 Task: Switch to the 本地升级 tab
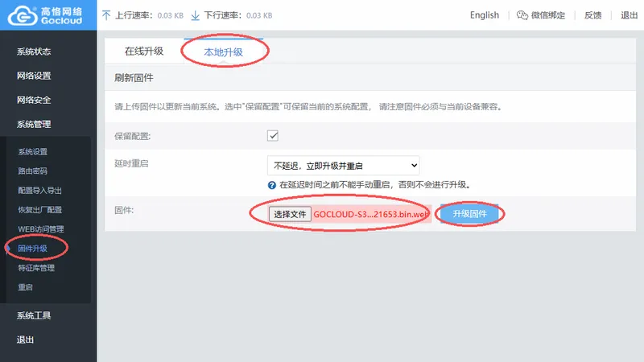[x=224, y=51]
